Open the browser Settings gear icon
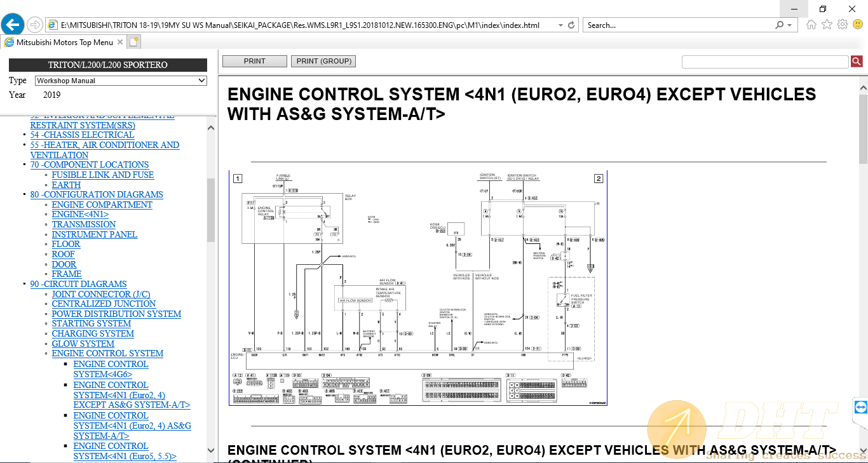Screen dimensions: 868x463 843,25
